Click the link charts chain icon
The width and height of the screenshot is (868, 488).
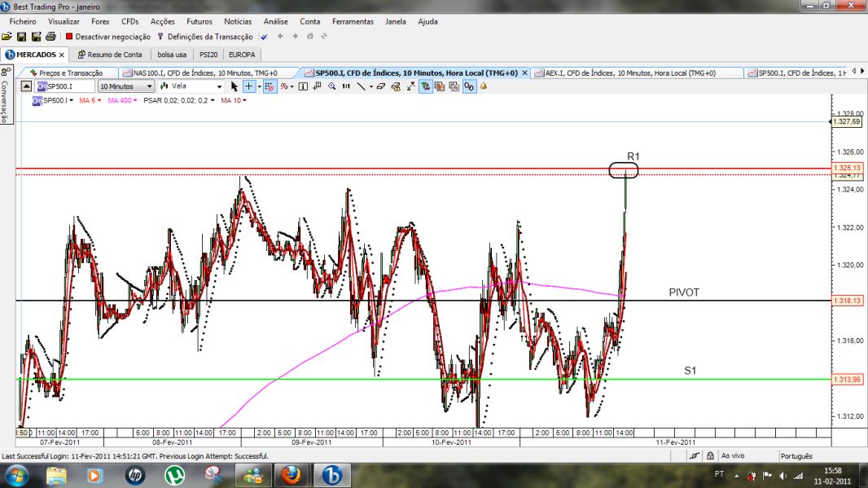tap(469, 86)
